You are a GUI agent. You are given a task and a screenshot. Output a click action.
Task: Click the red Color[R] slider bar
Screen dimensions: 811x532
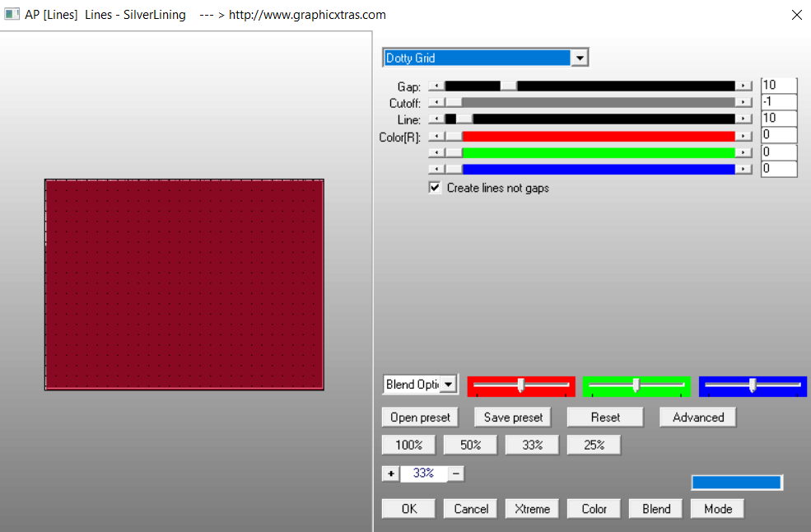(x=590, y=136)
